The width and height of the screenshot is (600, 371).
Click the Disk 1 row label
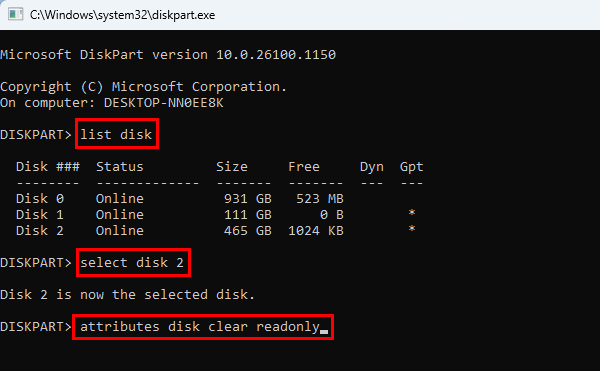[40, 215]
